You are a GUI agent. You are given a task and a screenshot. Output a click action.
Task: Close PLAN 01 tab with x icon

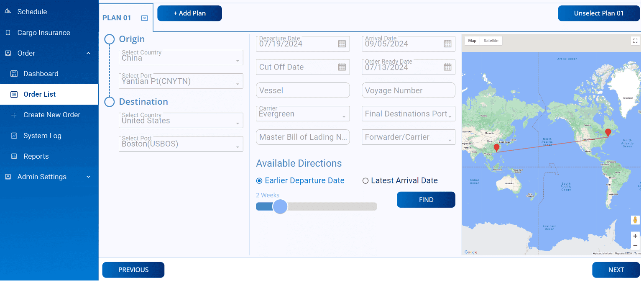click(144, 18)
